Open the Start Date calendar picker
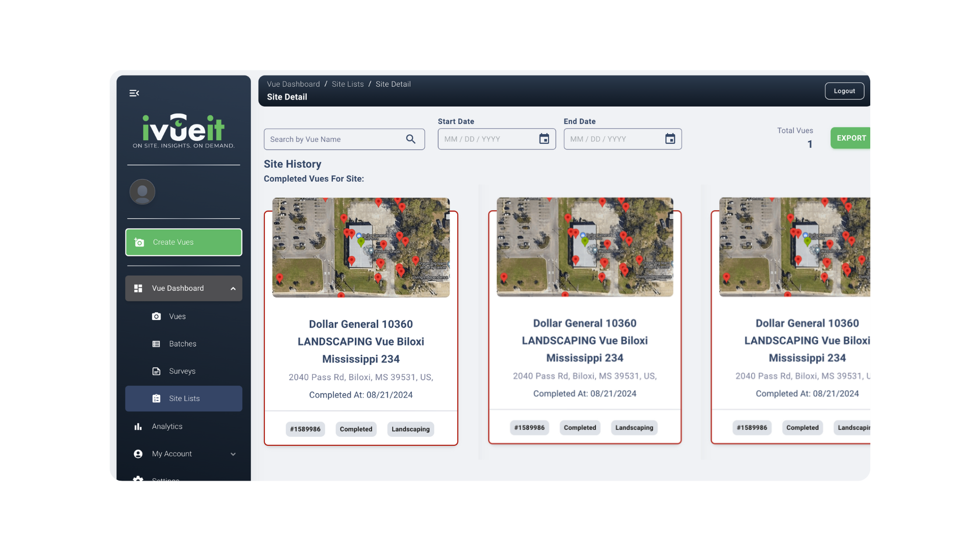The width and height of the screenshot is (980, 551). (x=544, y=139)
